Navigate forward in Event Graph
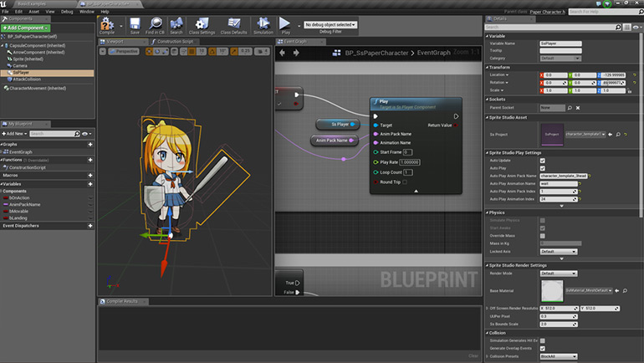The width and height of the screenshot is (644, 363). 296,53
